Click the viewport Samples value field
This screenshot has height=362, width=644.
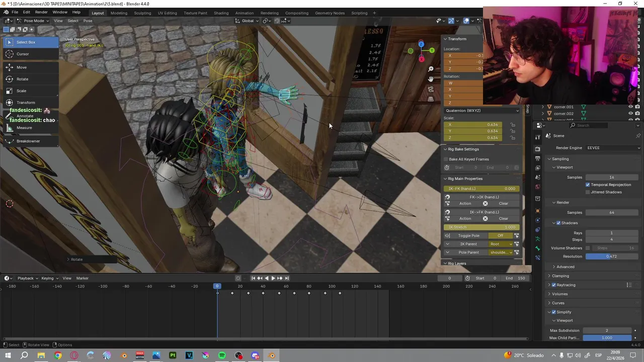coord(611,177)
